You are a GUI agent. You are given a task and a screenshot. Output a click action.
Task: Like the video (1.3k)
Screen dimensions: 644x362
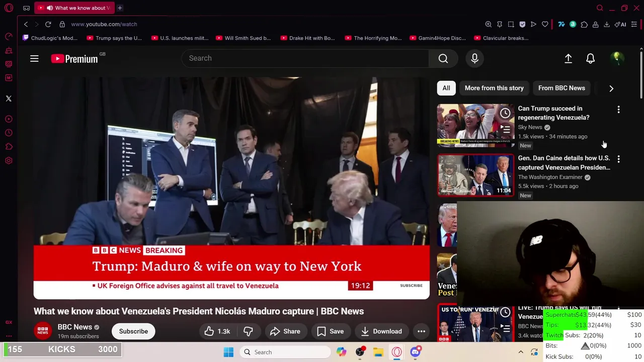tap(217, 331)
